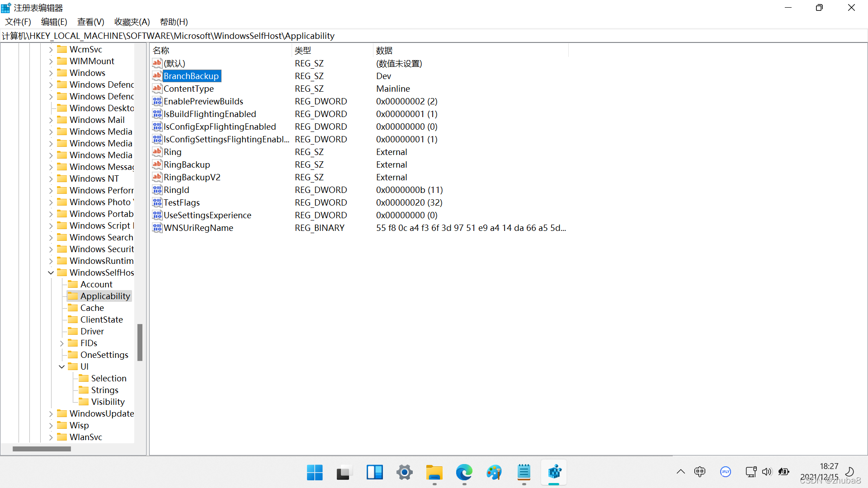Click the DWORD icon of RingId
This screenshot has height=488, width=868.
click(x=157, y=190)
